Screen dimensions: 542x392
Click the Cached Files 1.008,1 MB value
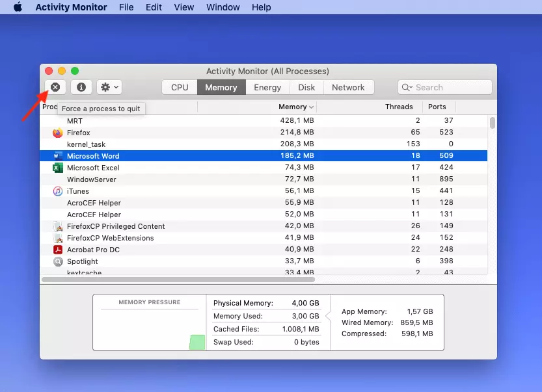[301, 329]
